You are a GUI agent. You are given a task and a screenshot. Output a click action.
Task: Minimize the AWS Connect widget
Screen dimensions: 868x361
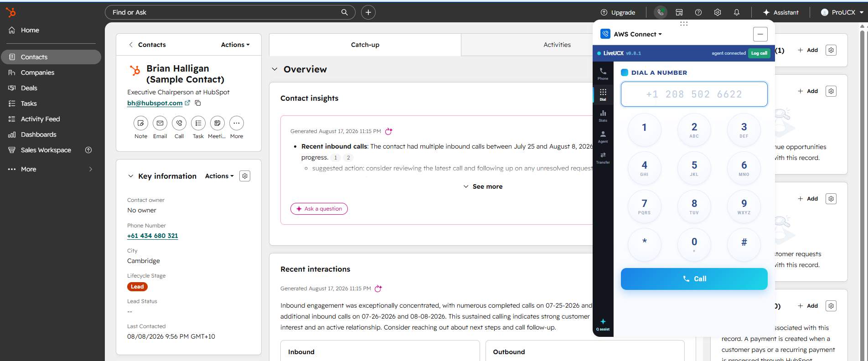pyautogui.click(x=760, y=34)
